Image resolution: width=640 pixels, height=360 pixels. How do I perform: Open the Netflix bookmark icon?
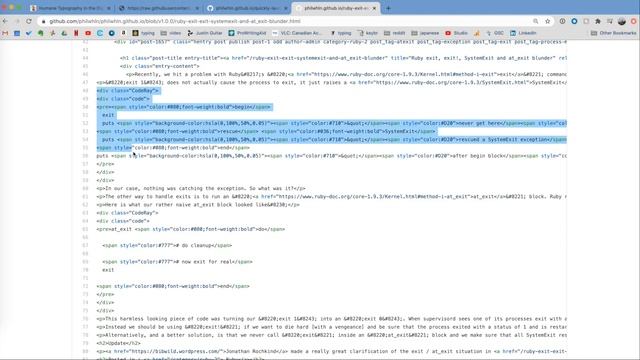pos(76,33)
